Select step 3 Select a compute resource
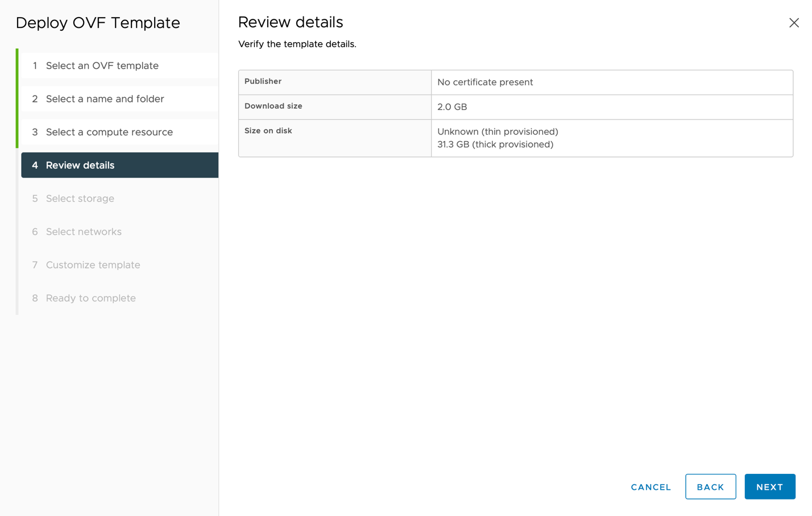The width and height of the screenshot is (812, 516). pos(109,131)
